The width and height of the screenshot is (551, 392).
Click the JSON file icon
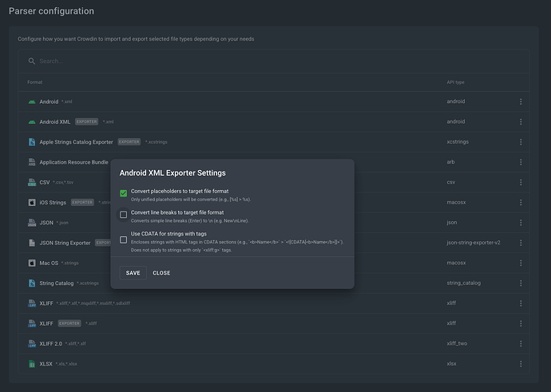click(32, 223)
